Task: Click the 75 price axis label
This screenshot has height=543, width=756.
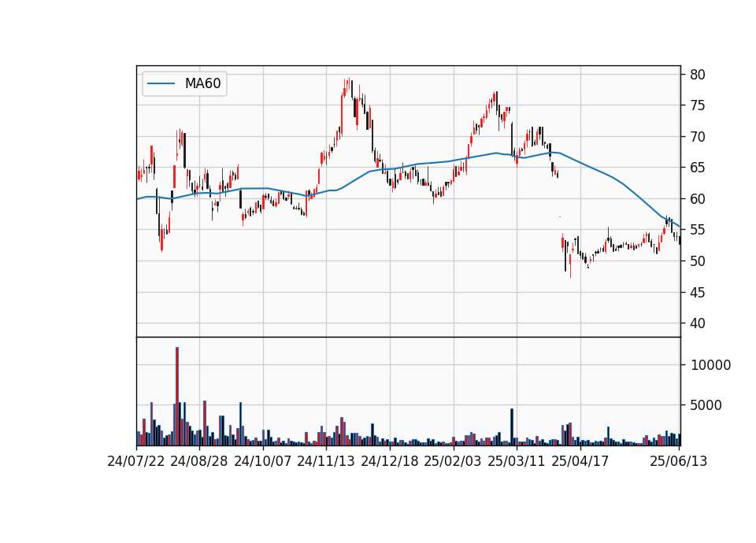Action: coord(697,105)
